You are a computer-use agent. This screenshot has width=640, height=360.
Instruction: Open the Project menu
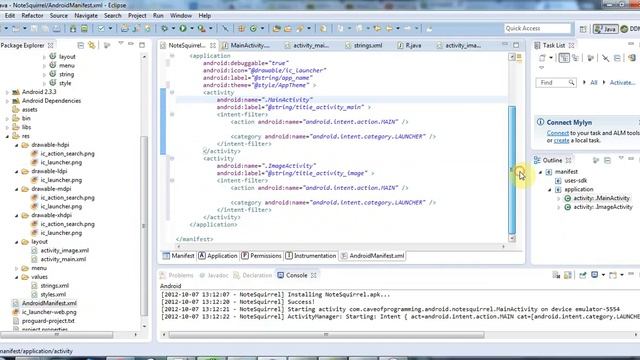[x=137, y=16]
